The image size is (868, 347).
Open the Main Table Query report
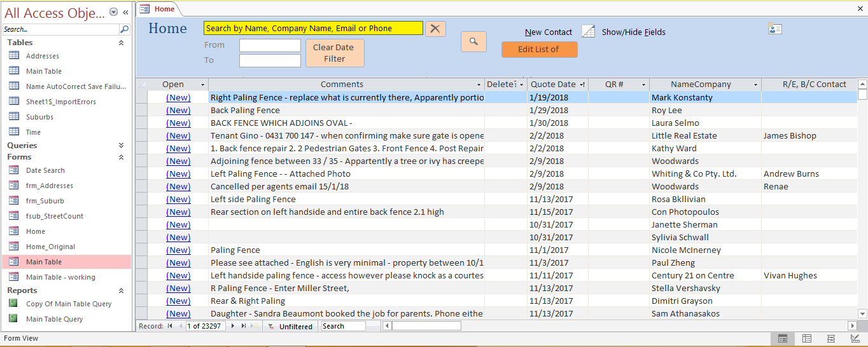pyautogui.click(x=54, y=319)
